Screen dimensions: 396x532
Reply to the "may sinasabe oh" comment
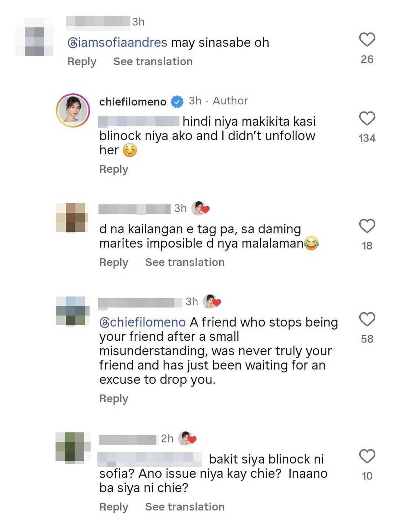pos(82,62)
